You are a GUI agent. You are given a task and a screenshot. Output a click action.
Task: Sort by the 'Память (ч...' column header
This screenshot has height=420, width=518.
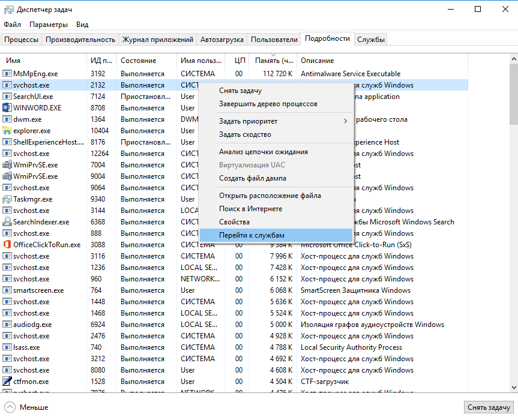[273, 61]
